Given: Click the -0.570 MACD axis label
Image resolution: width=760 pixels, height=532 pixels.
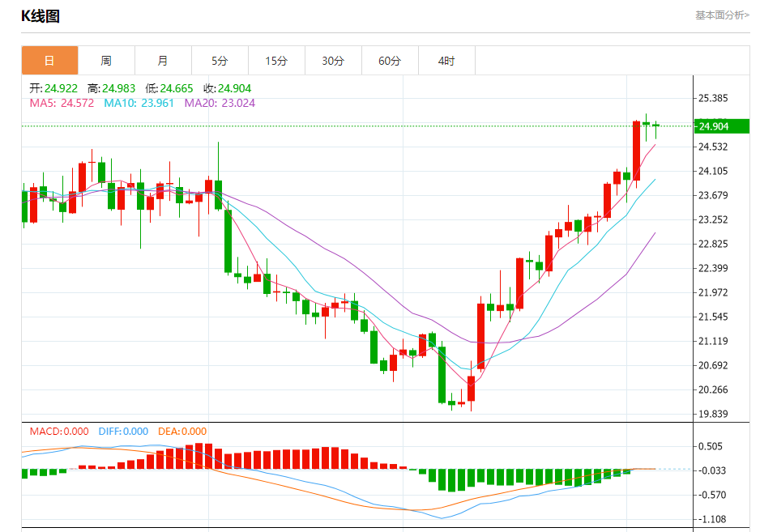Looking at the screenshot, I should point(711,495).
